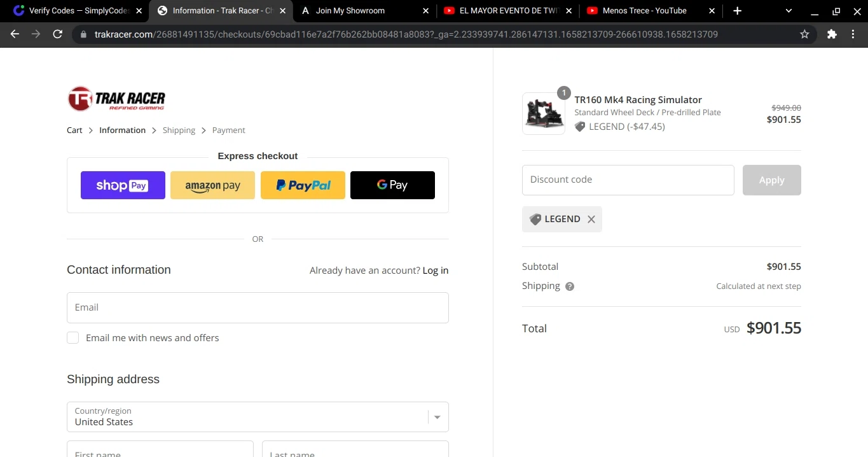Click Standard Wheel Deck / Pre-drilled Plate text
This screenshot has width=868, height=457.
click(x=647, y=113)
